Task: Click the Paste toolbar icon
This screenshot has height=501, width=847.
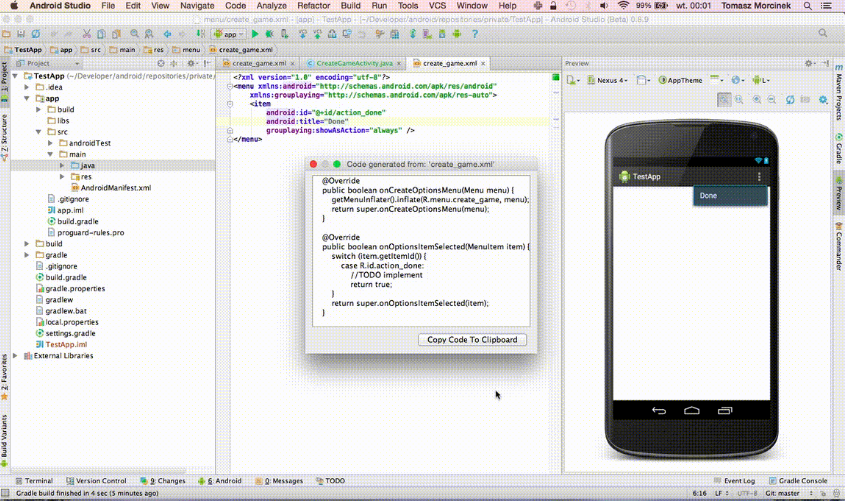Action: [116, 34]
